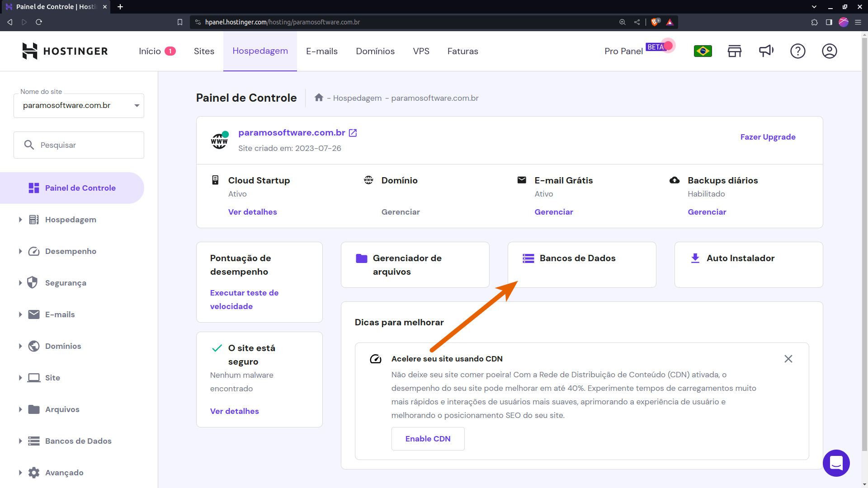
Task: Open the live chat bubble
Action: tap(836, 463)
